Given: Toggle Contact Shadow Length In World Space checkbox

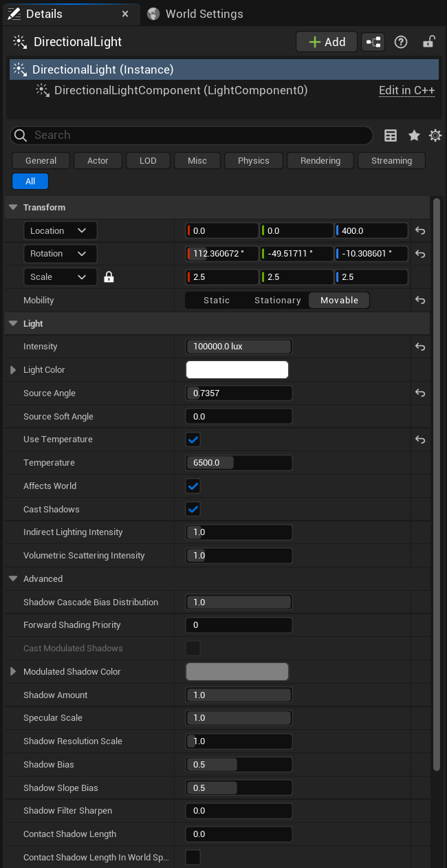Looking at the screenshot, I should click(193, 858).
